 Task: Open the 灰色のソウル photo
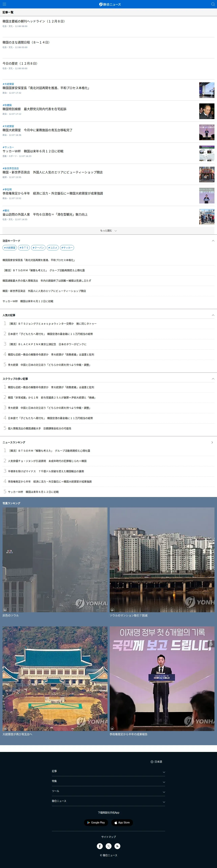point(55,560)
